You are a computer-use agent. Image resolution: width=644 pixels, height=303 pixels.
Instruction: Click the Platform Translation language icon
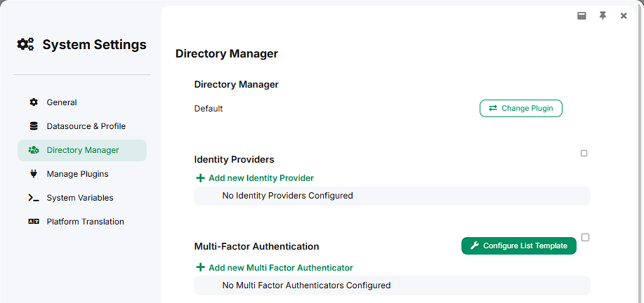[34, 222]
